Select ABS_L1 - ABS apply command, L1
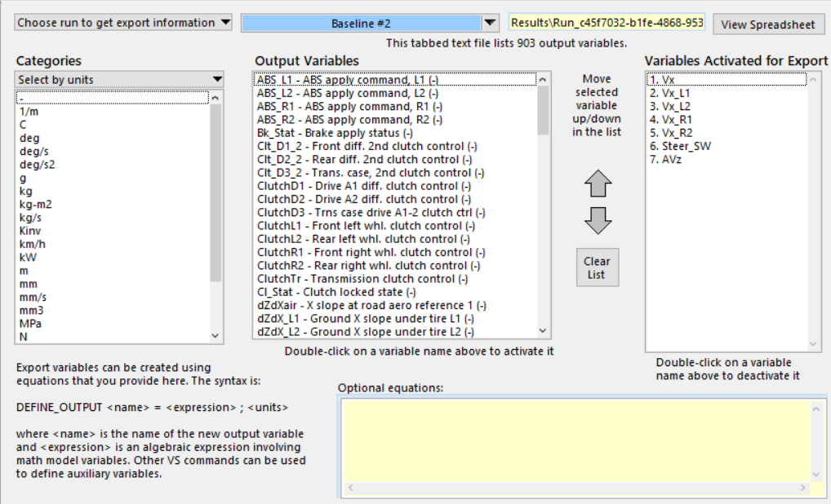This screenshot has width=831, height=504. pyautogui.click(x=395, y=79)
